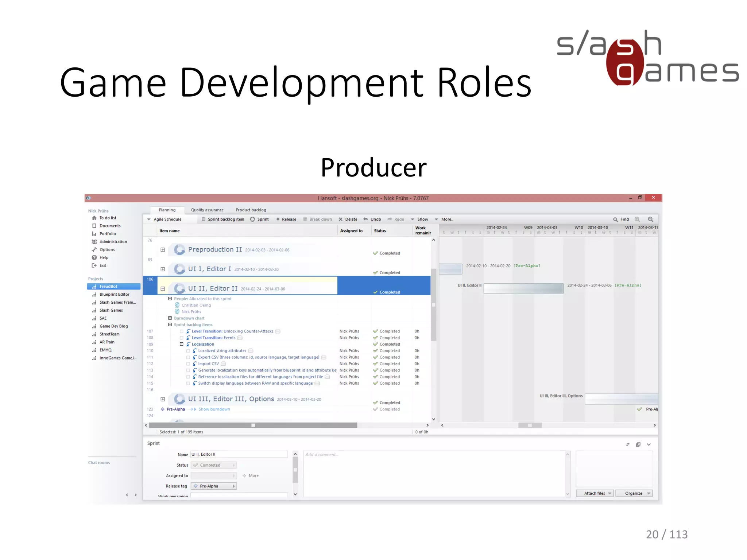Open Administration users icon
Image resolution: width=747 pixels, height=560 pixels.
tap(94, 242)
